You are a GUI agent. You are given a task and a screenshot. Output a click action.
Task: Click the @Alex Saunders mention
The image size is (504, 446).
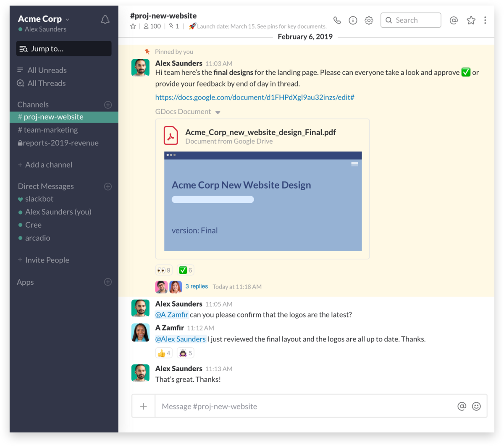[x=181, y=339]
